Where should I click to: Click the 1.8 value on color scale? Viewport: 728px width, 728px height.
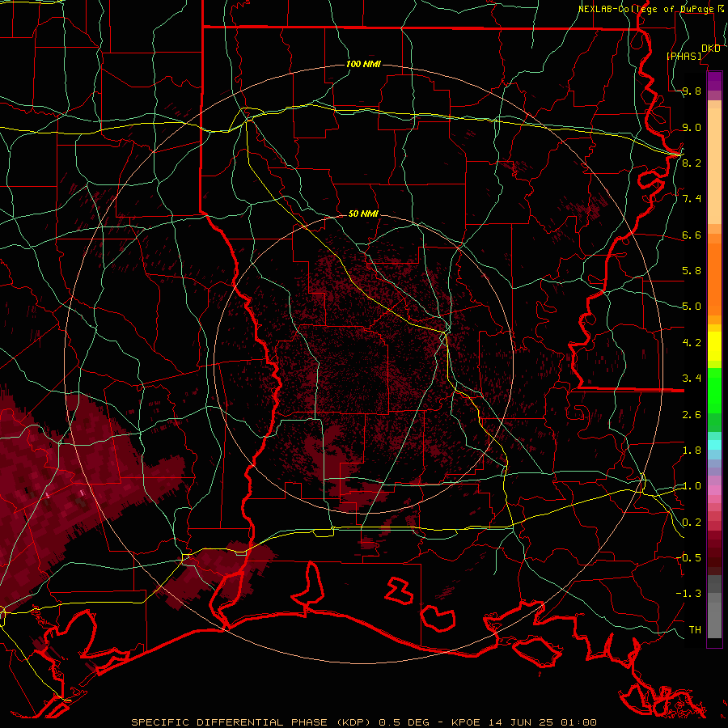(692, 451)
